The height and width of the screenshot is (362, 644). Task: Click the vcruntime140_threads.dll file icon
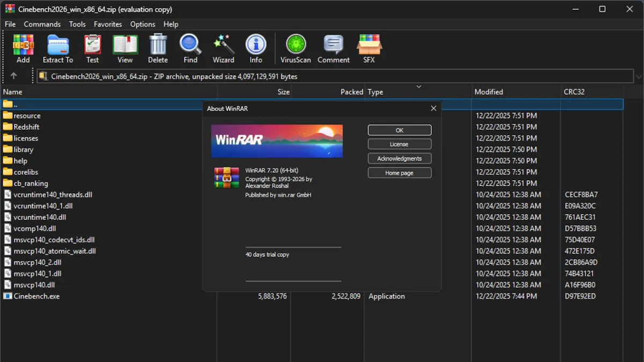click(8, 194)
